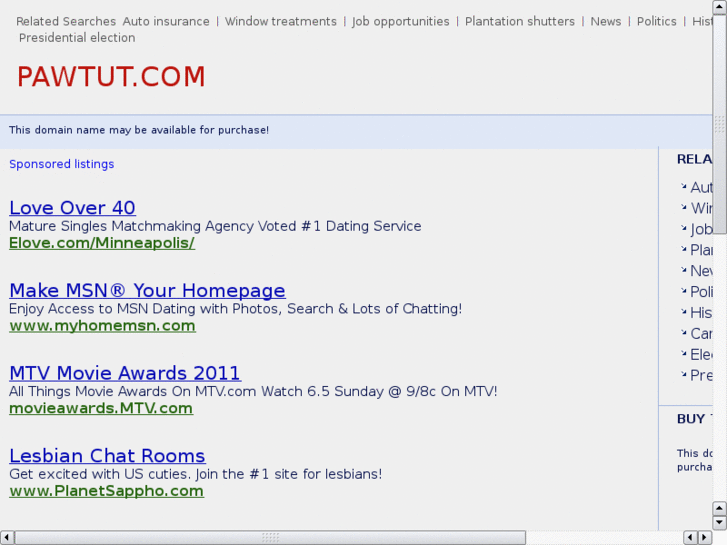Click vertical scrollbar down arrow at bottom

pyautogui.click(x=720, y=523)
